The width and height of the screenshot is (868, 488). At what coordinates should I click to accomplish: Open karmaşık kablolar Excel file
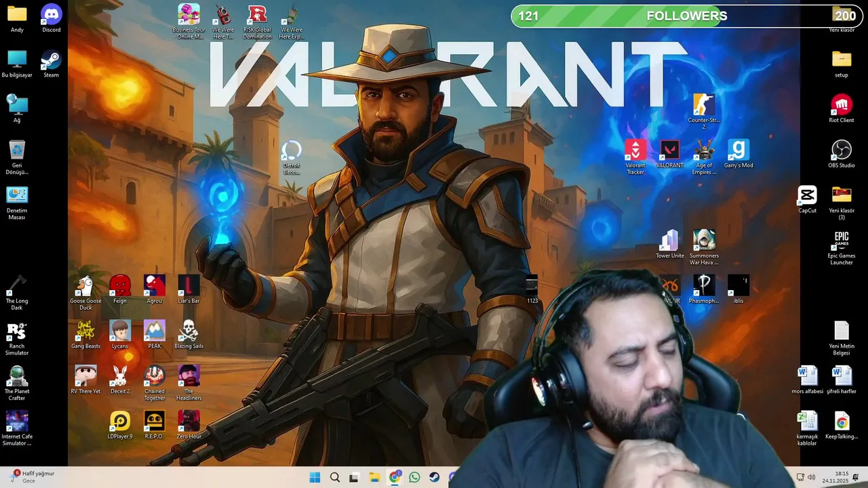(807, 428)
